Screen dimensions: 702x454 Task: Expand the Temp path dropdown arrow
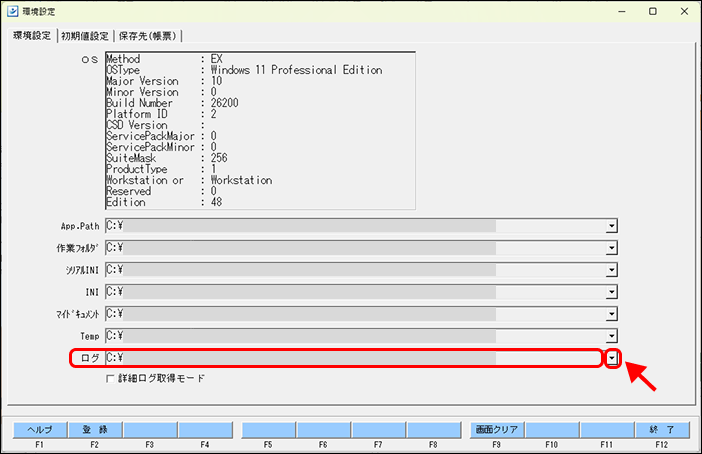coord(612,336)
